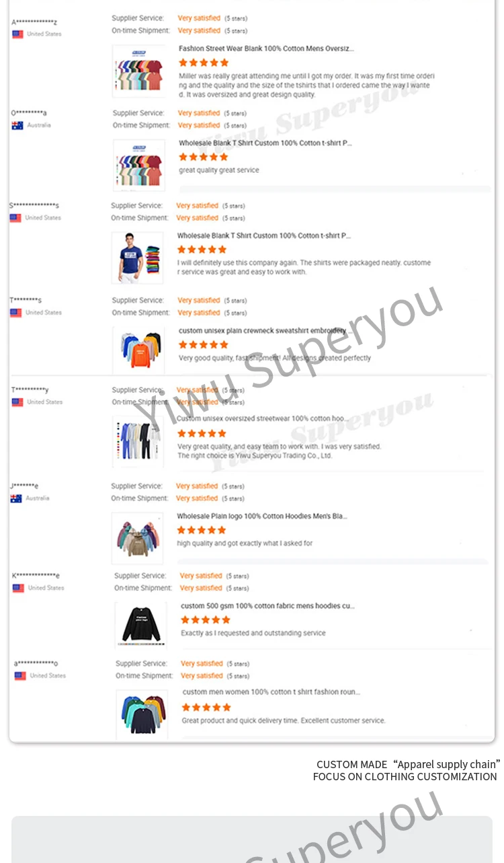Click the US flag beside reviewer T***s
This screenshot has height=863, width=504.
(16, 313)
